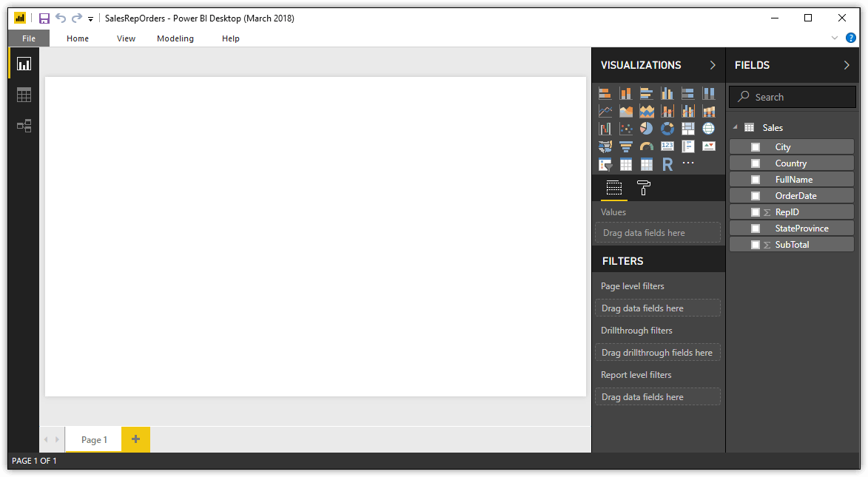Select the Stacked column chart visualization
Screen dimensions: 868x477
click(625, 93)
